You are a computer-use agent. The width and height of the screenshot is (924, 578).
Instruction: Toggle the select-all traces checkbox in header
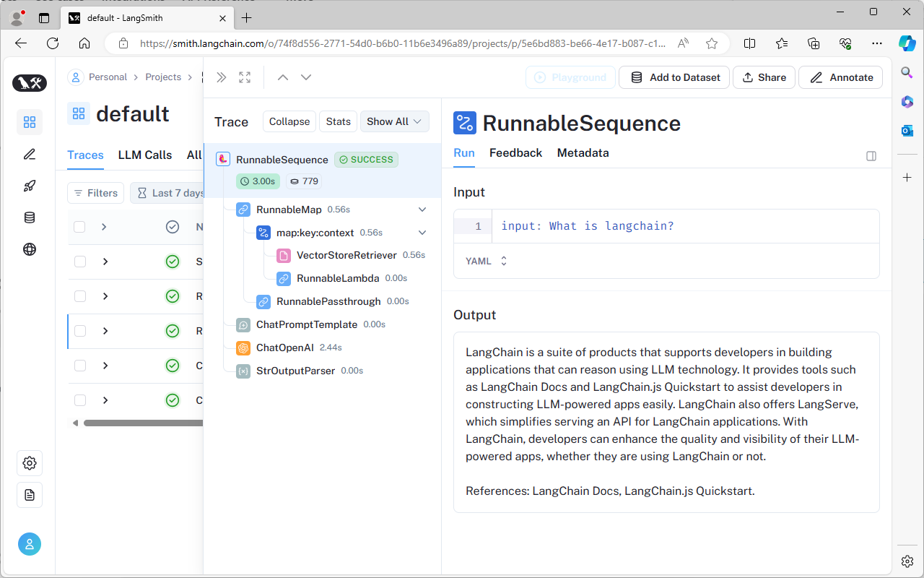point(79,227)
